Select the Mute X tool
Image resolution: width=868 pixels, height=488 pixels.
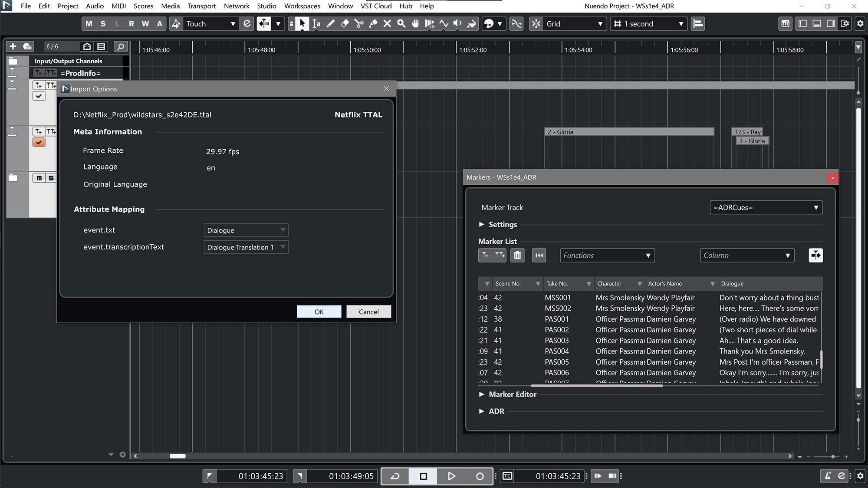(387, 24)
